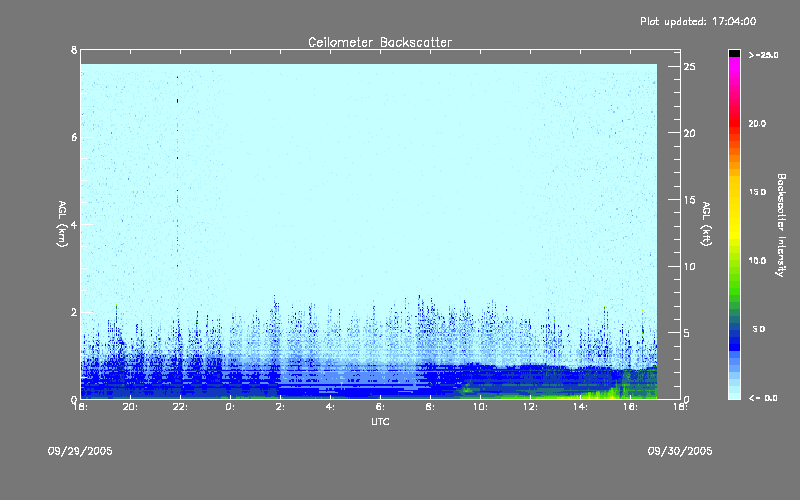Select the "20:" hour tick on UTC axis
800x500 pixels.
tap(130, 407)
